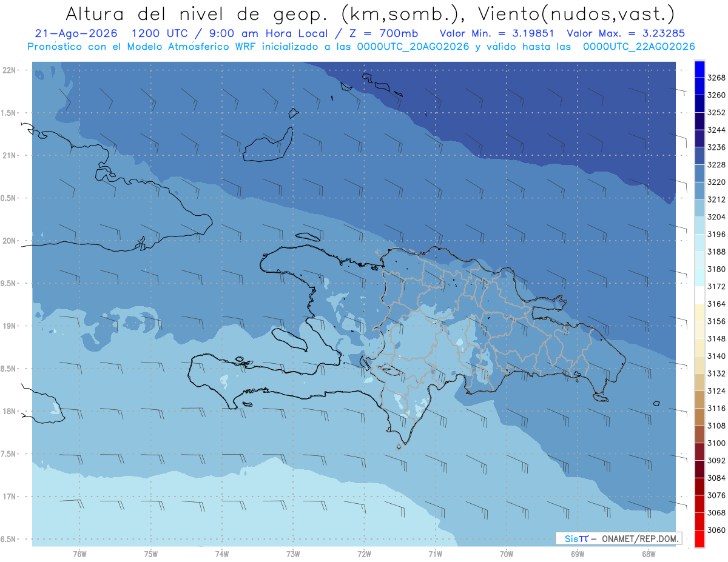Image resolution: width=728 pixels, height=562 pixels.
Task: Click the '17N' latitude label
Action: tap(10, 497)
